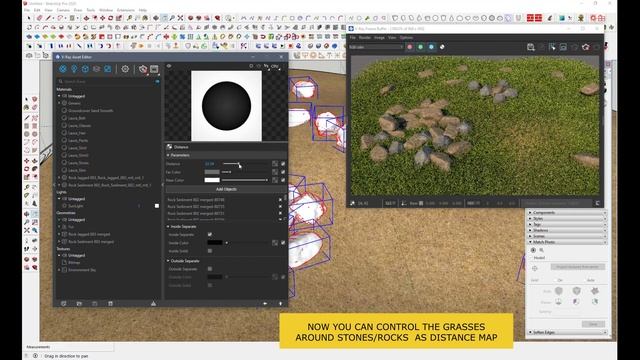This screenshot has height=360, width=640.
Task: Open Render Elements category in Asset Editor
Action: click(x=96, y=69)
